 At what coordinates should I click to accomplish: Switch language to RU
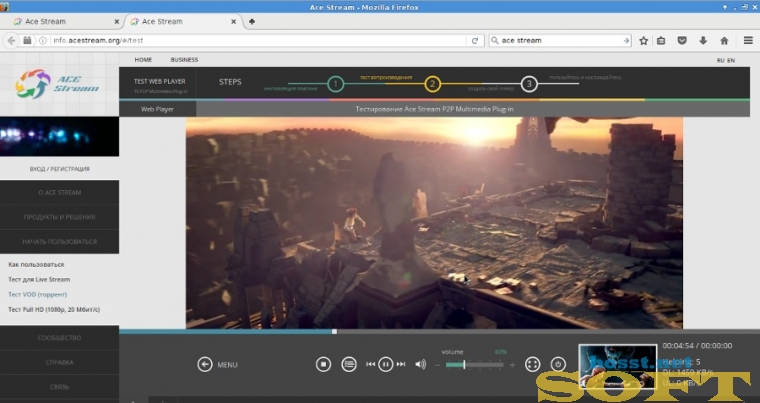[x=720, y=60]
